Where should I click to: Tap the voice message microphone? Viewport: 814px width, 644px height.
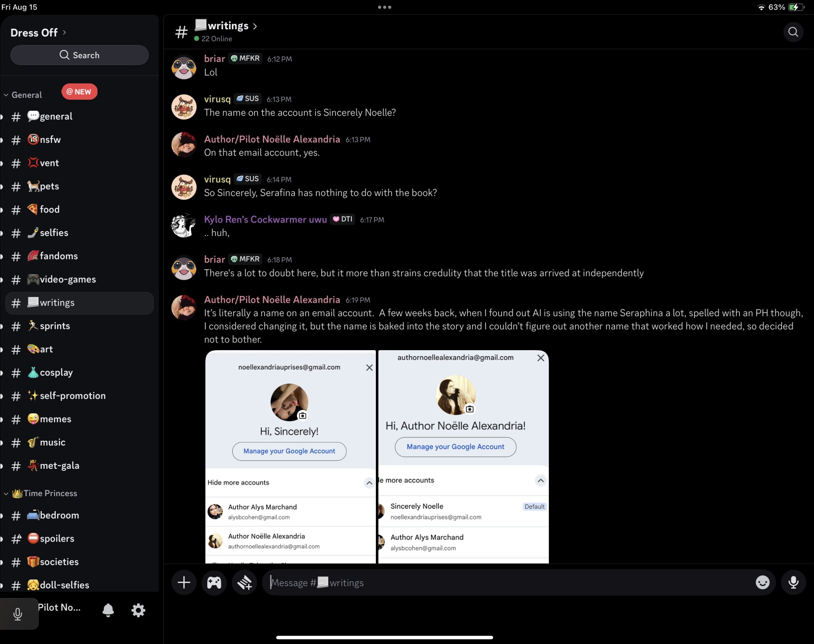pos(793,583)
